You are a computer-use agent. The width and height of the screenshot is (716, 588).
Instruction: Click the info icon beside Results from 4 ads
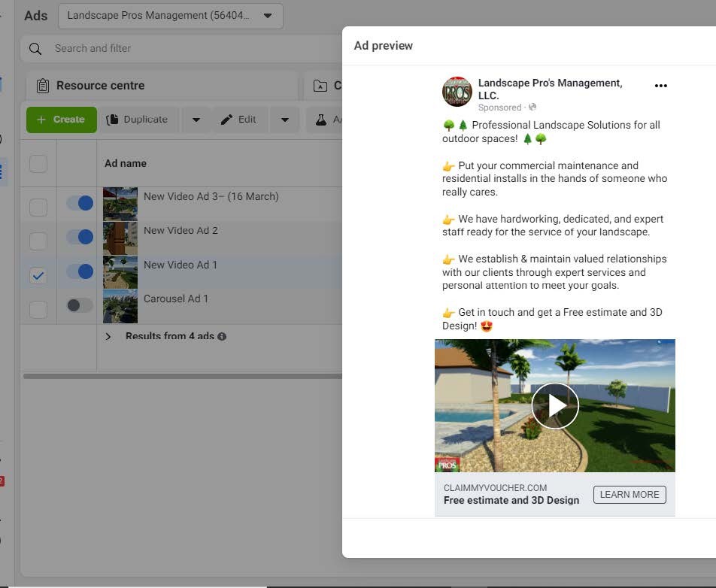[222, 337]
